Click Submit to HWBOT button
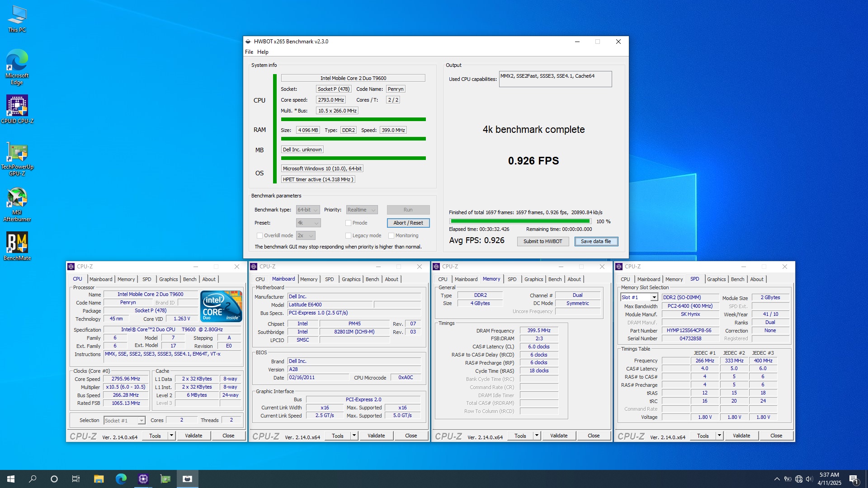The image size is (868, 488). (542, 241)
